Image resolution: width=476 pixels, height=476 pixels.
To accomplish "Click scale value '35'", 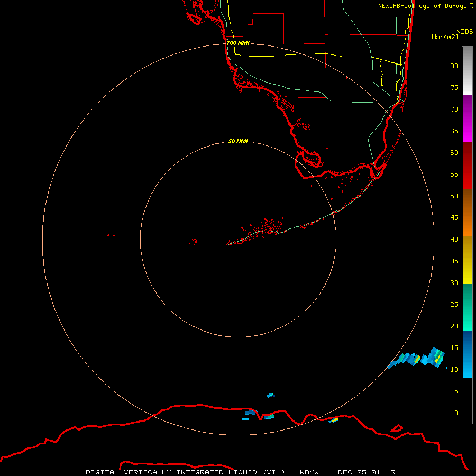I will 454,261.
